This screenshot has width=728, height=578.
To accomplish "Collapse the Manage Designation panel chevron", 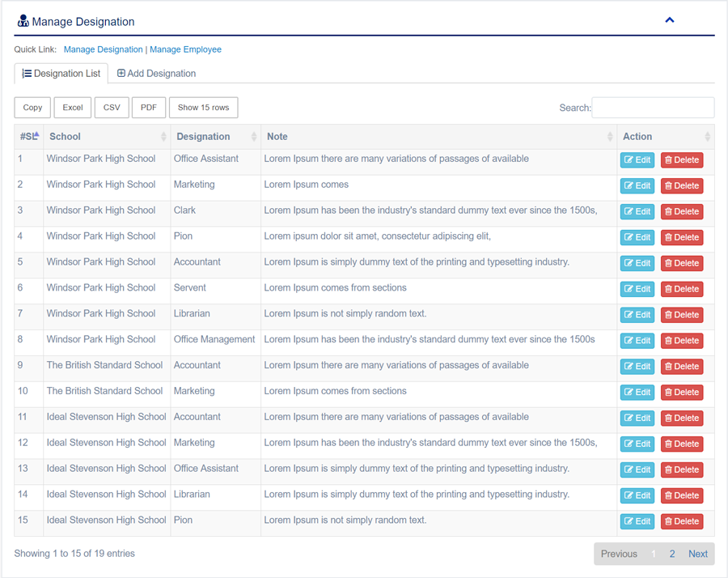I will click(x=669, y=20).
